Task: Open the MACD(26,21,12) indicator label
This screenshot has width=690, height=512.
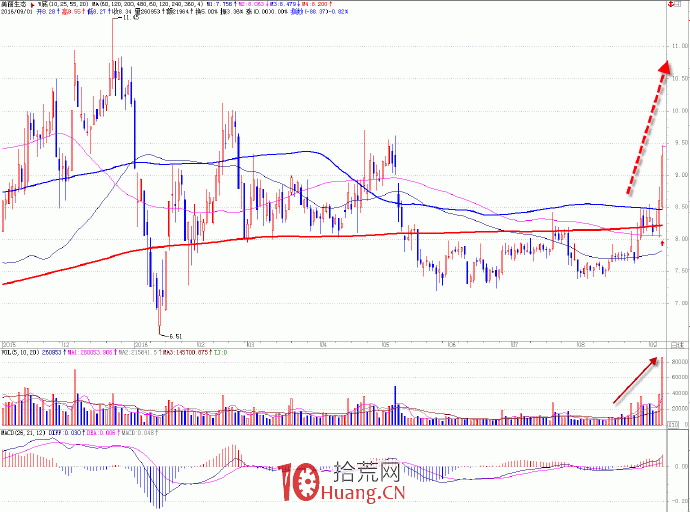Action: coord(23,433)
